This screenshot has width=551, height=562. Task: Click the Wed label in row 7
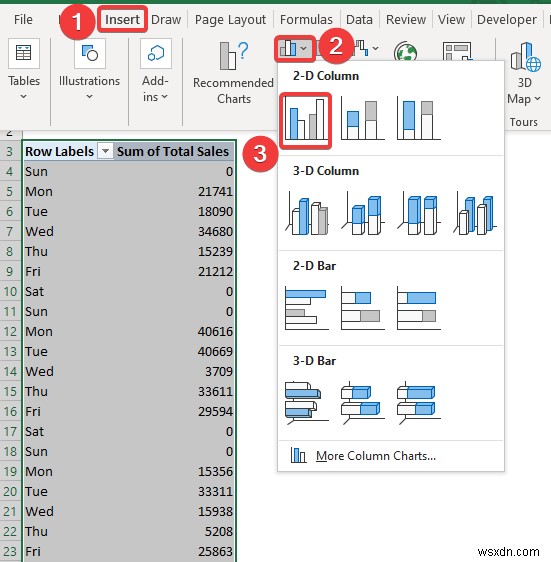39,232
